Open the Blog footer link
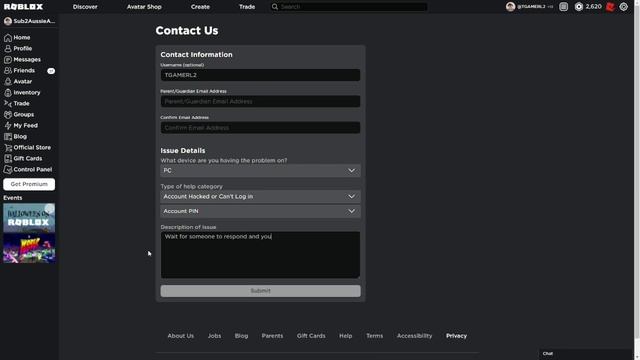 click(x=241, y=336)
